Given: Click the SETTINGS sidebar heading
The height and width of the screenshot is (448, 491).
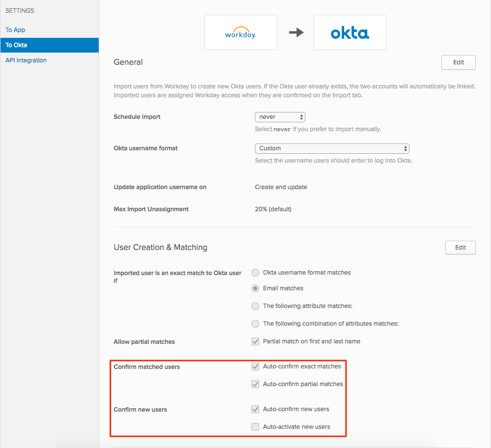Looking at the screenshot, I should (x=20, y=11).
